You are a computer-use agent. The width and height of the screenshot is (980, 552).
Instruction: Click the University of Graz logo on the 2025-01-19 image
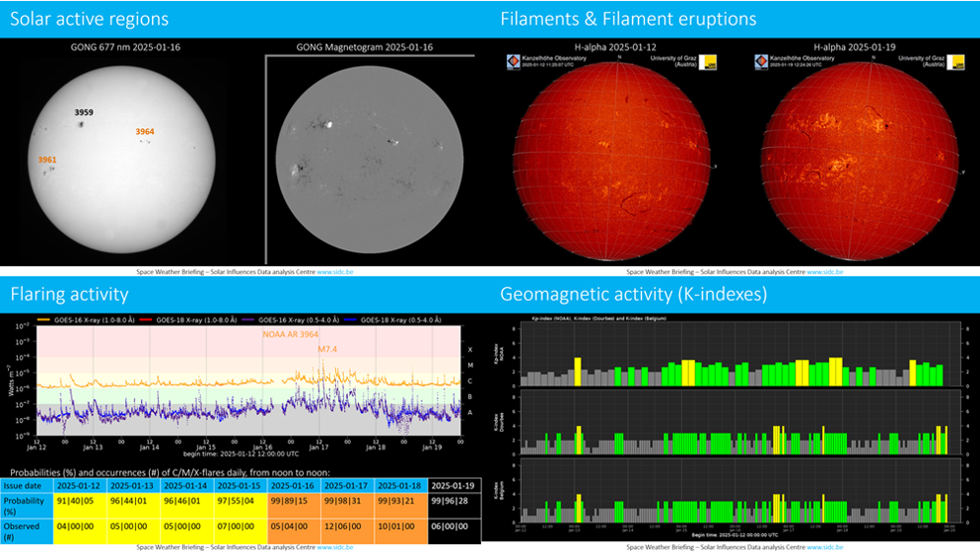tap(955, 62)
